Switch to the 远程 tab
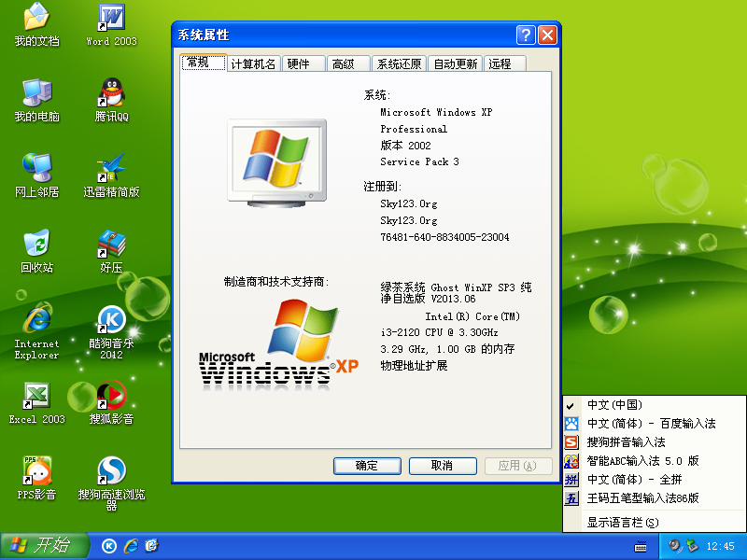747x560 pixels. pos(505,63)
